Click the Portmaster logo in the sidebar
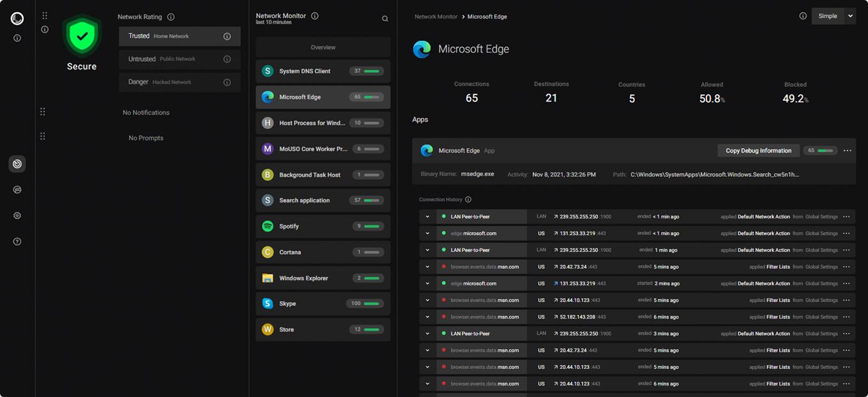The image size is (868, 397). click(17, 19)
